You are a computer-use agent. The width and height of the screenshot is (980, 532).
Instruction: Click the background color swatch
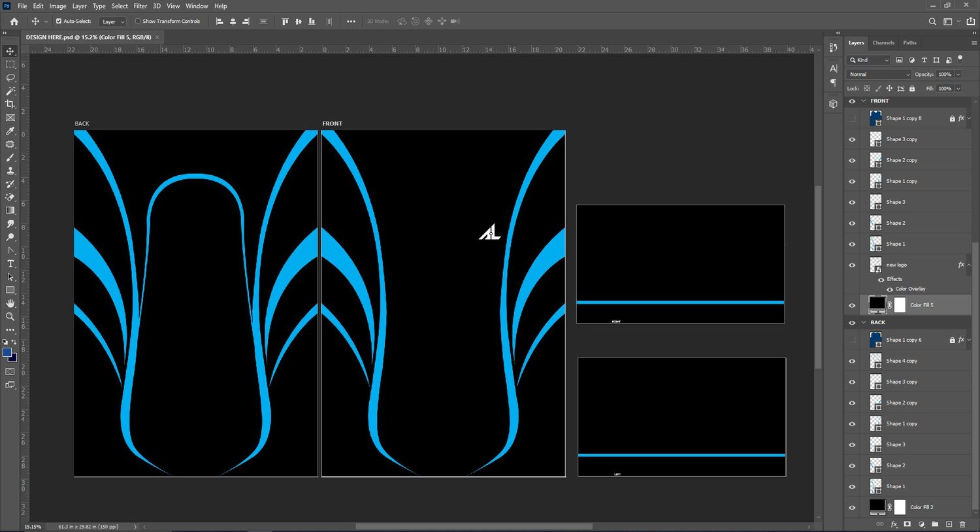tap(13, 357)
